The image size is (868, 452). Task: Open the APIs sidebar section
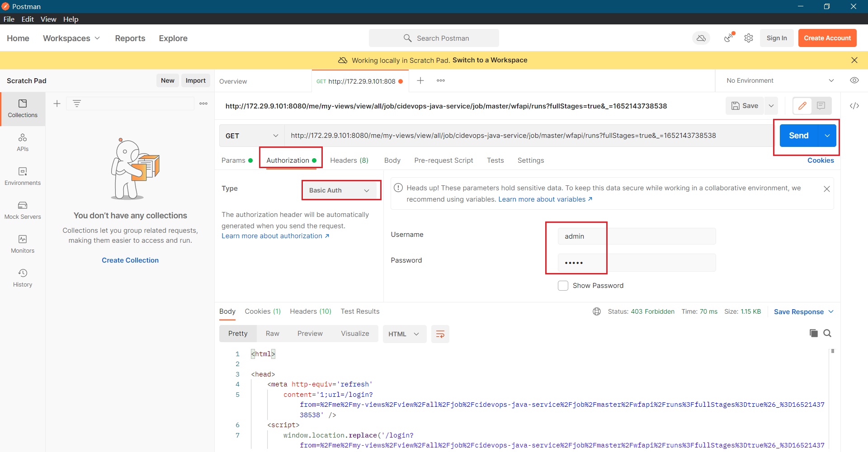[23, 143]
